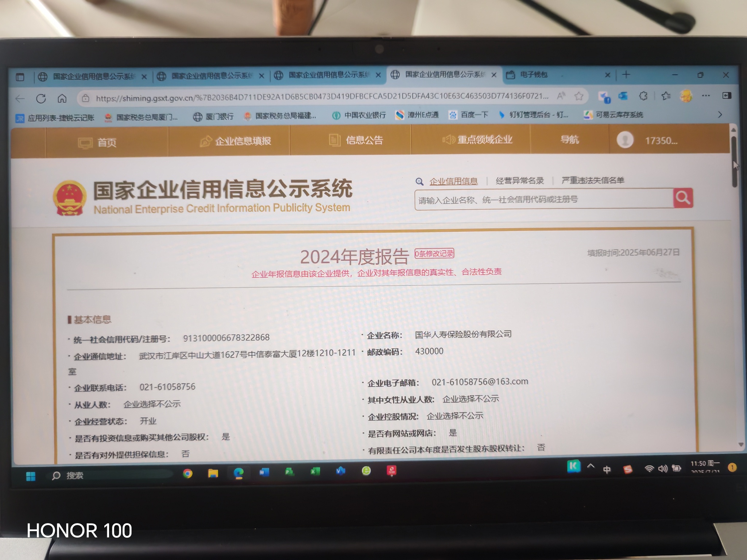Viewport: 747px width, 560px height.
Task: Click the browser profile avatar
Action: click(686, 96)
